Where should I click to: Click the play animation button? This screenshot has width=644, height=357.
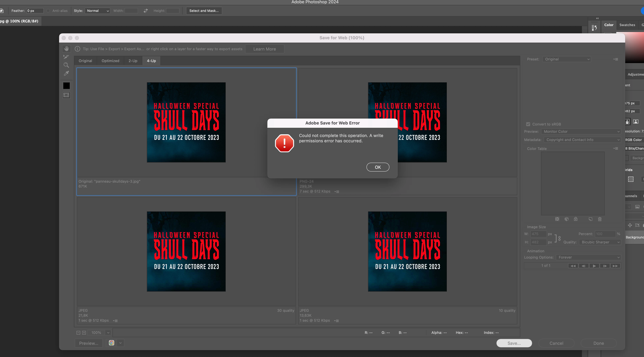pos(594,266)
